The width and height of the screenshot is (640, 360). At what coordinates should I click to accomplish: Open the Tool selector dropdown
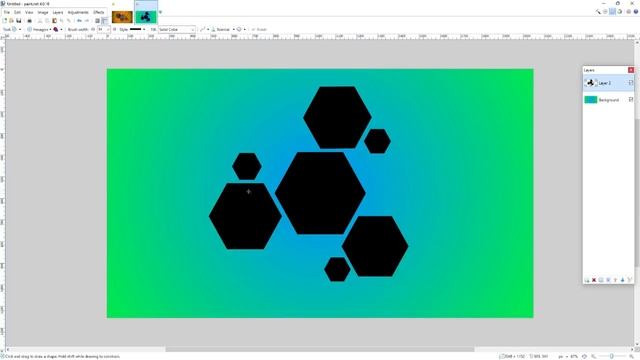(x=16, y=29)
